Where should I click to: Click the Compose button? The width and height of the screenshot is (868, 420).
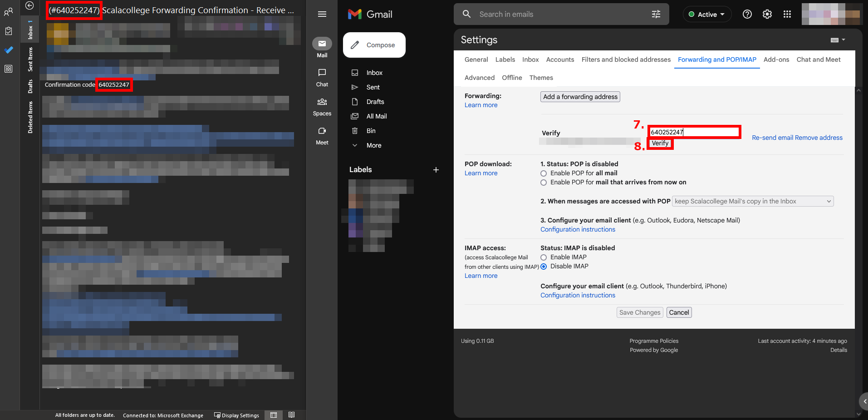point(374,45)
